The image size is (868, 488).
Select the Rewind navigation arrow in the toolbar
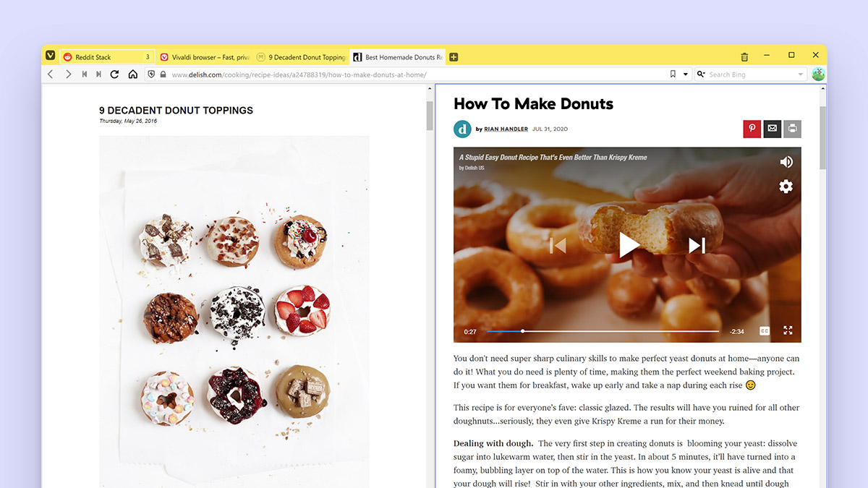[84, 74]
